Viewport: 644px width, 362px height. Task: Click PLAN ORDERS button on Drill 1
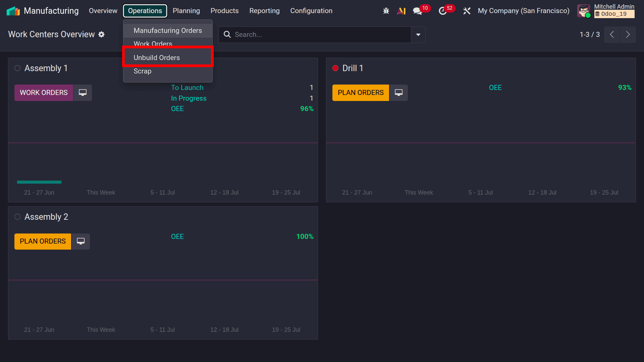(361, 93)
